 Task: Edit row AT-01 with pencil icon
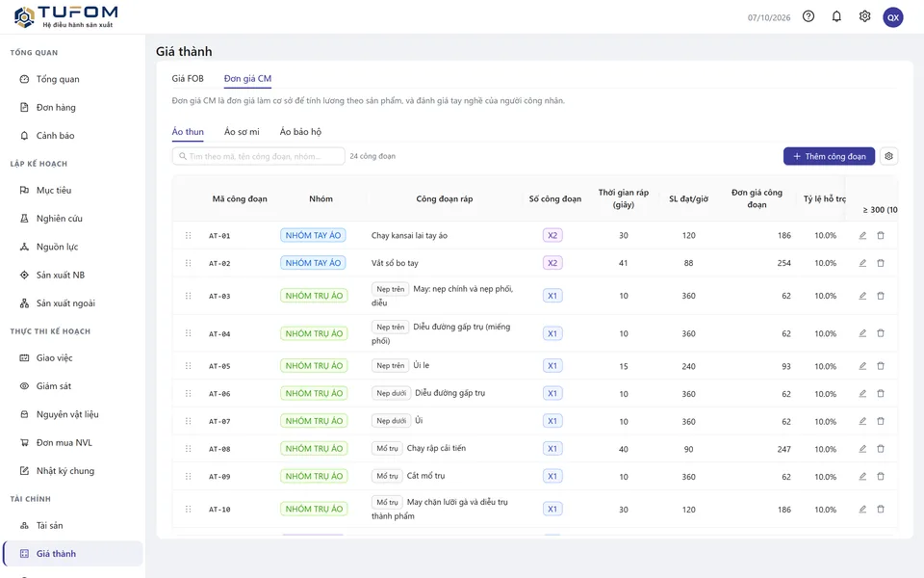tap(862, 235)
